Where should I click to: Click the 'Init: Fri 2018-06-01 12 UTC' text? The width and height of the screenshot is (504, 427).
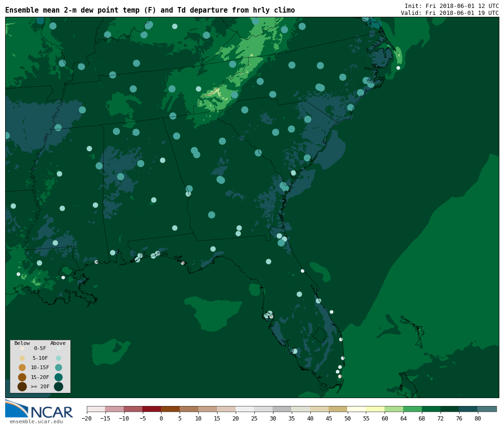451,6
